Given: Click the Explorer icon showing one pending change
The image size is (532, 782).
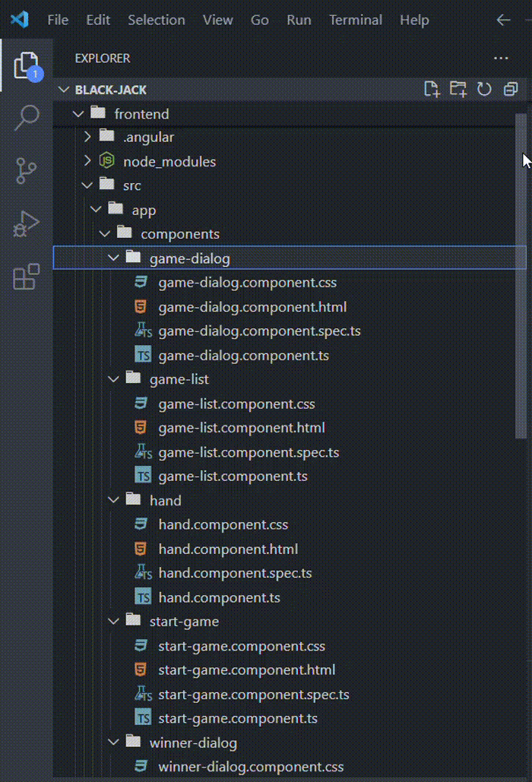Looking at the screenshot, I should tap(27, 65).
